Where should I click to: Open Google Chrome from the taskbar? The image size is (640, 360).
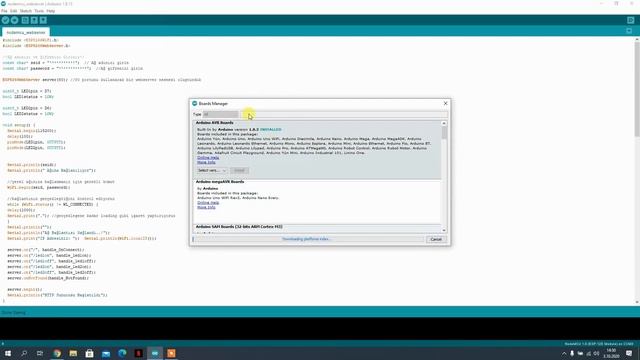57,353
